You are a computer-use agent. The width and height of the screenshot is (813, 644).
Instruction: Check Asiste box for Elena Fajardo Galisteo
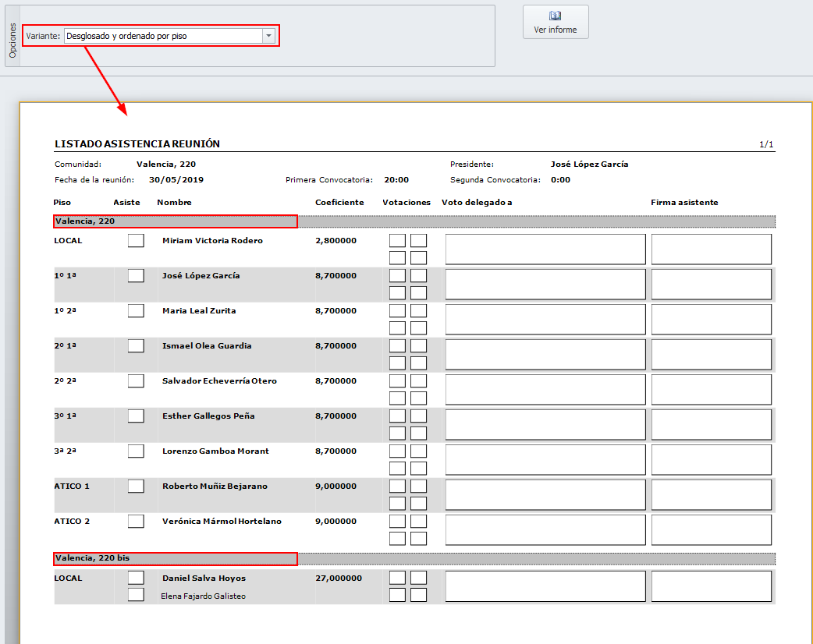click(136, 595)
